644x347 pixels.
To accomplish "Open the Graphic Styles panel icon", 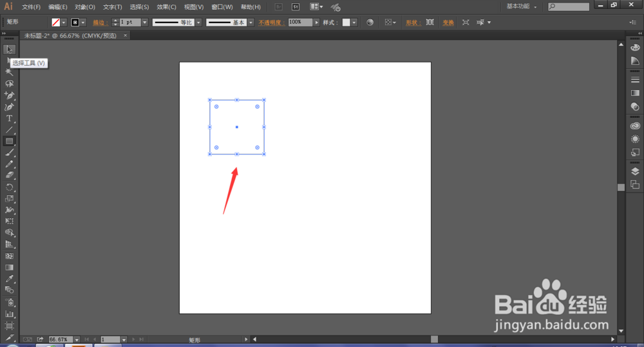I will 635,153.
